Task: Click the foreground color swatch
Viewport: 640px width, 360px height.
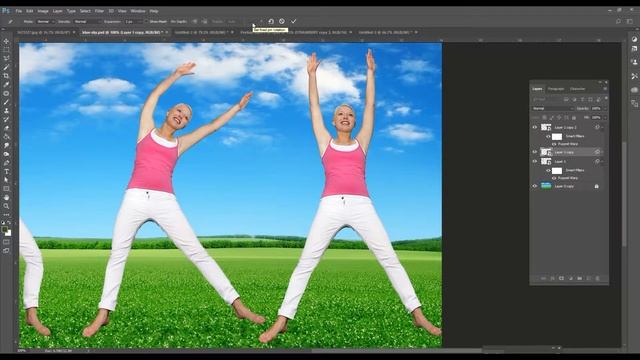Action: click(x=4, y=230)
